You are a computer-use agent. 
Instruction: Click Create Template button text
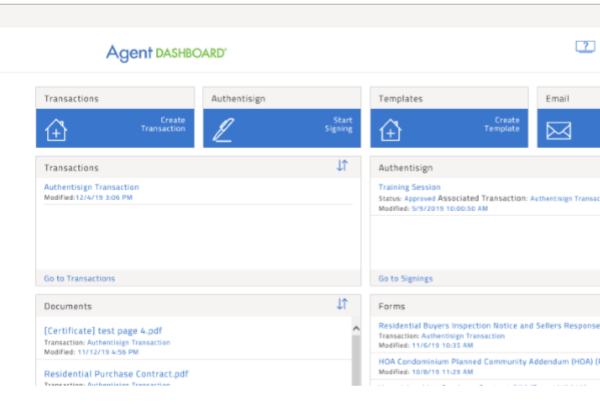coord(502,124)
